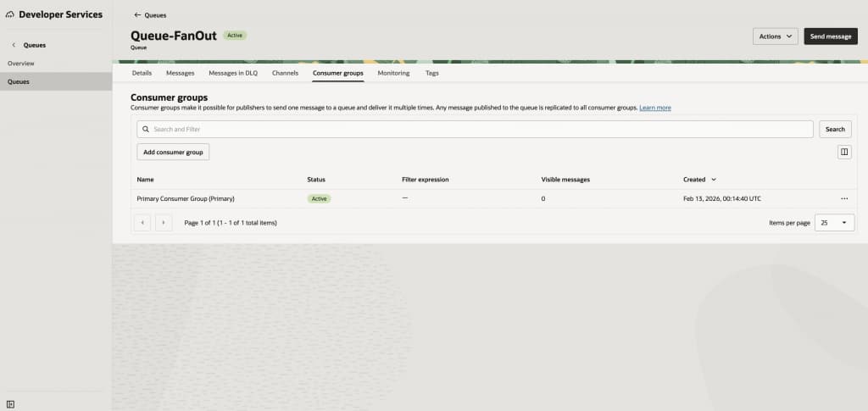Open the column layout settings icon
868x411 pixels.
coord(844,153)
